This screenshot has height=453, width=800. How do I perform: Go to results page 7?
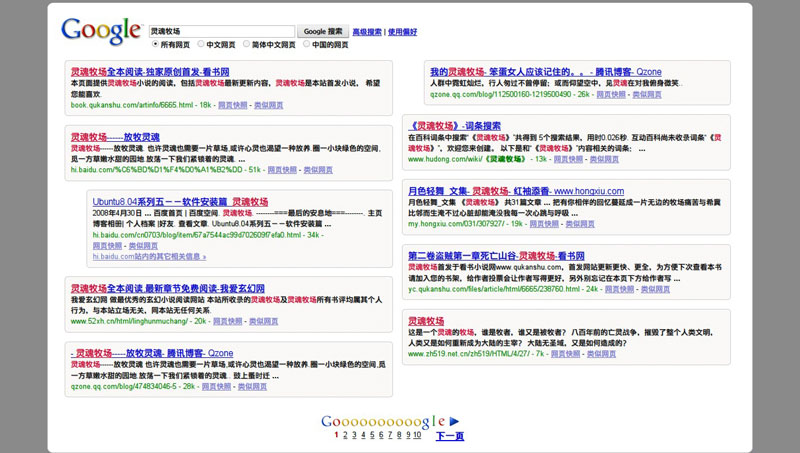390,435
